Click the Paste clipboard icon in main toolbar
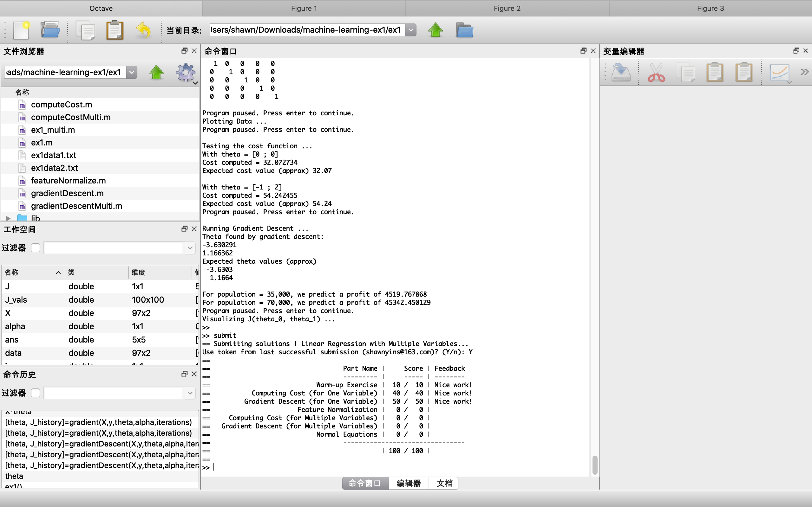This screenshot has height=507, width=812. pos(115,30)
